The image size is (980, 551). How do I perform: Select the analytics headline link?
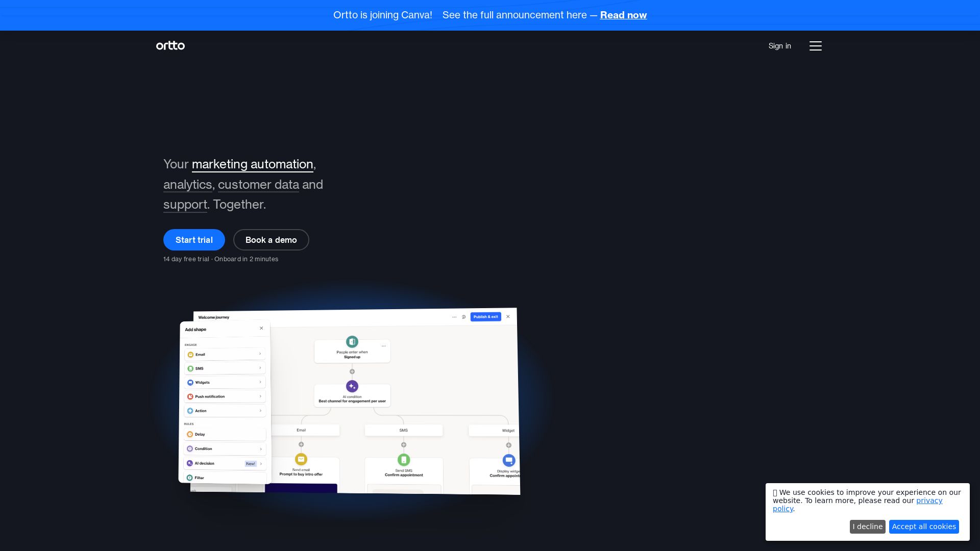tap(187, 185)
